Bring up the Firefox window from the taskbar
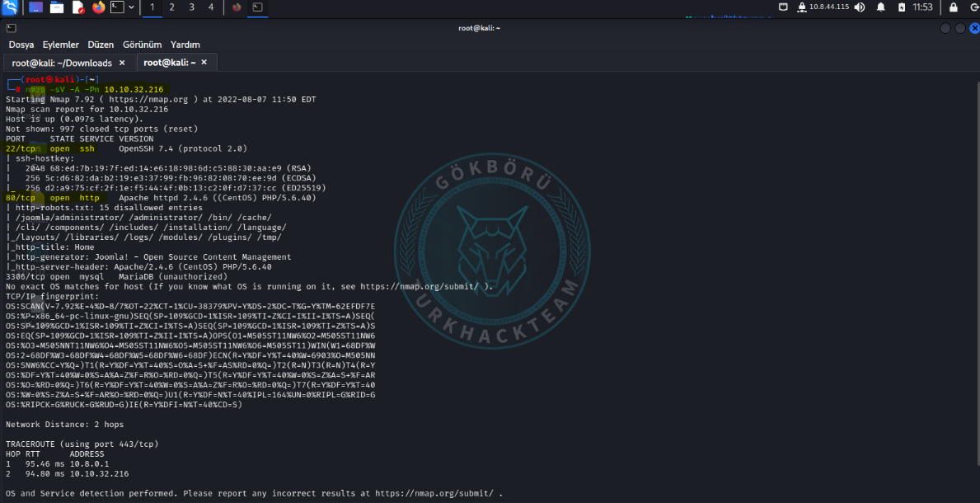 tap(237, 7)
